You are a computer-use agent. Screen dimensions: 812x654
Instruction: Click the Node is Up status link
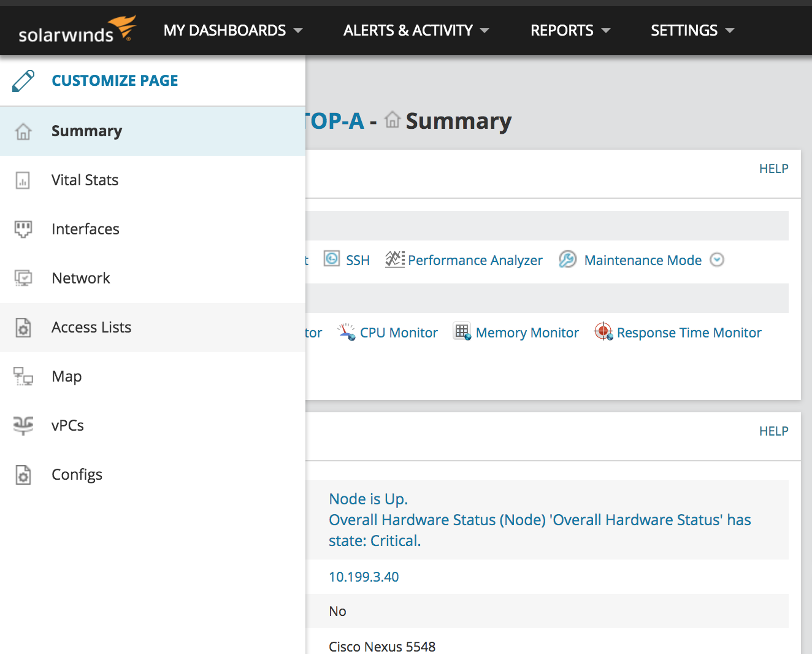click(x=369, y=499)
